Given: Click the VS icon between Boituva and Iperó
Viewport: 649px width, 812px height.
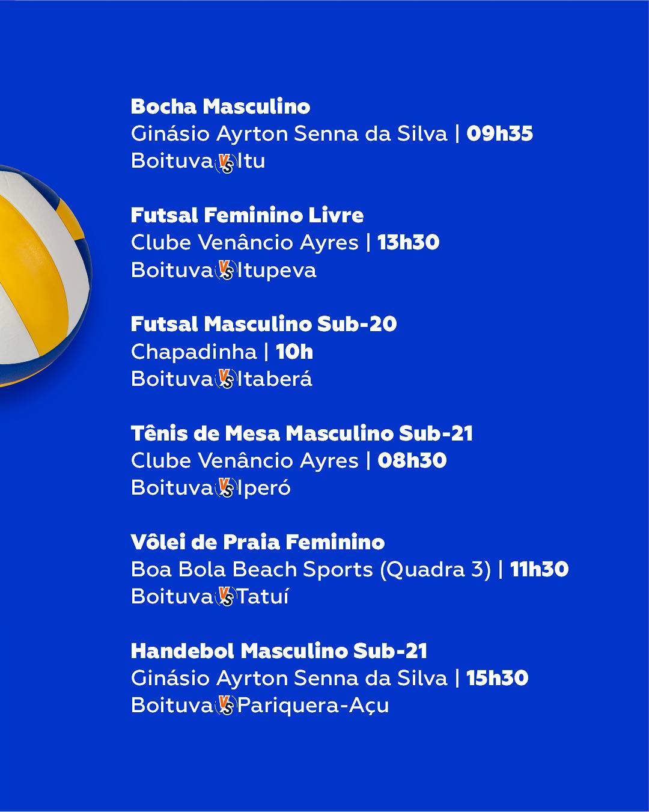Looking at the screenshot, I should click(x=225, y=489).
